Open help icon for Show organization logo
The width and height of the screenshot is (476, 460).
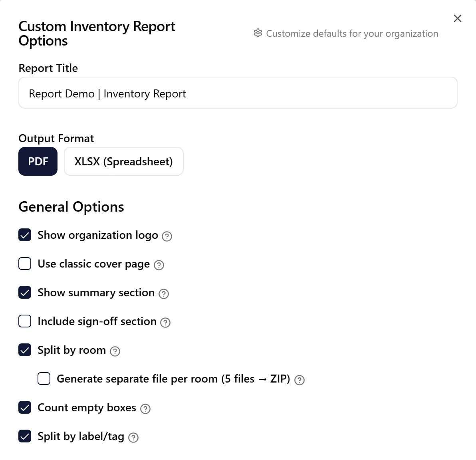click(167, 236)
